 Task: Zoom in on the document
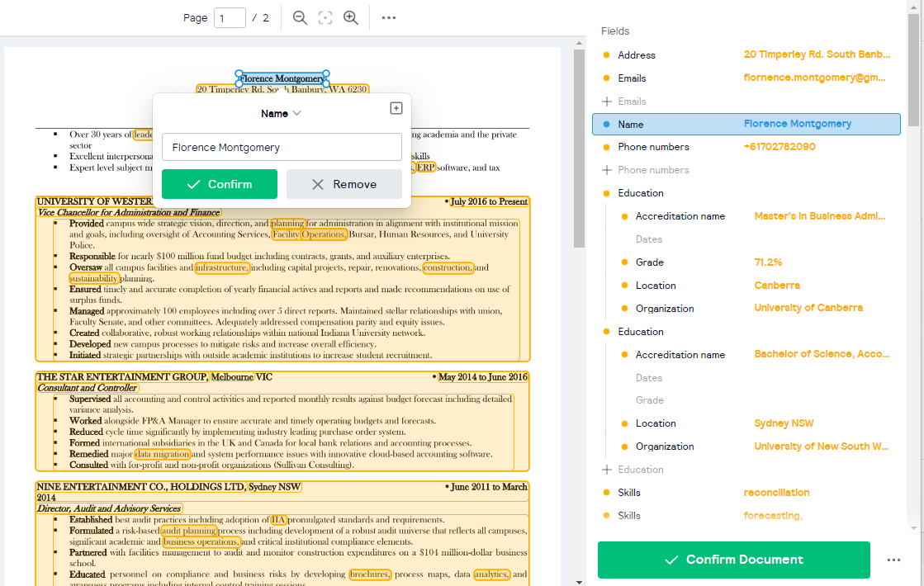(350, 17)
